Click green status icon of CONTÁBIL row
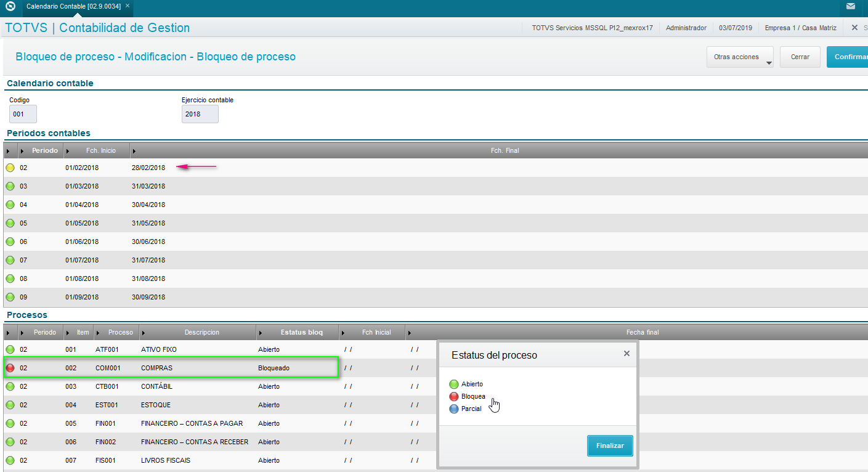Screen dimensions: 868x472 click(10, 386)
